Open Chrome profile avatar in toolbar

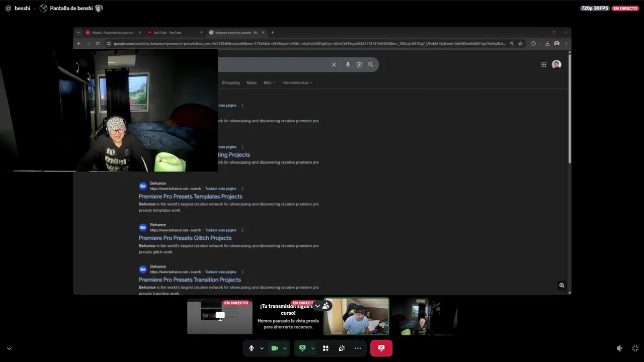point(556,43)
